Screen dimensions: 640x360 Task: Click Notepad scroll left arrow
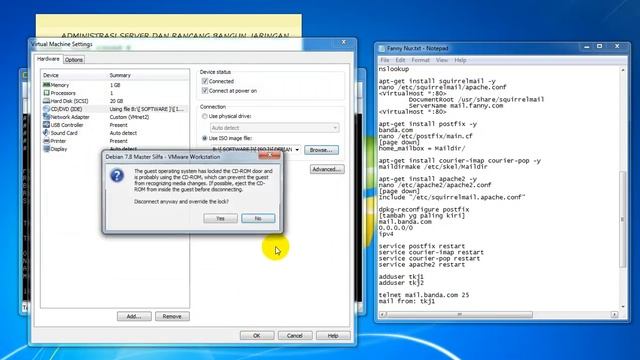click(382, 314)
